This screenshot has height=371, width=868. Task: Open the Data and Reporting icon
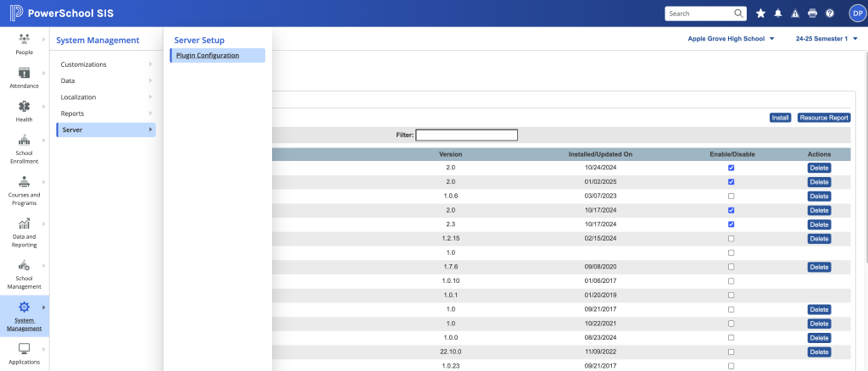(24, 224)
